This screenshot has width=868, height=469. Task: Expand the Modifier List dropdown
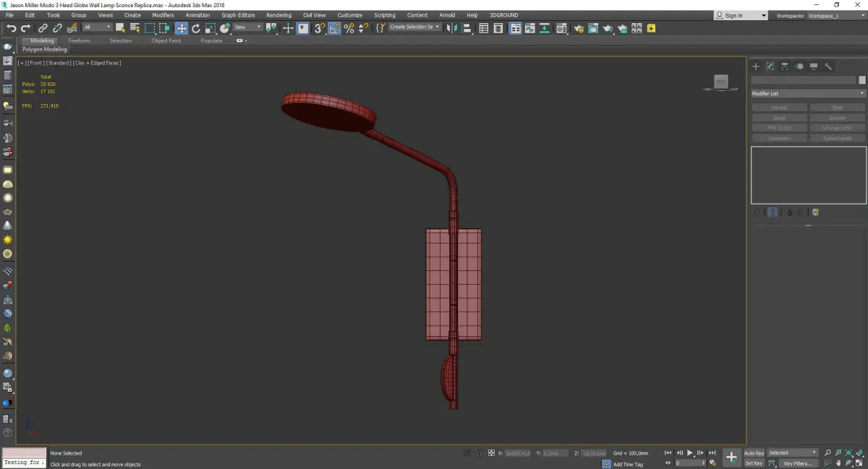(x=808, y=93)
